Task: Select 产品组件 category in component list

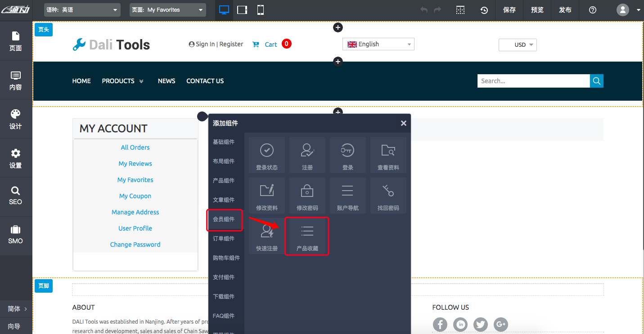Action: tap(224, 181)
